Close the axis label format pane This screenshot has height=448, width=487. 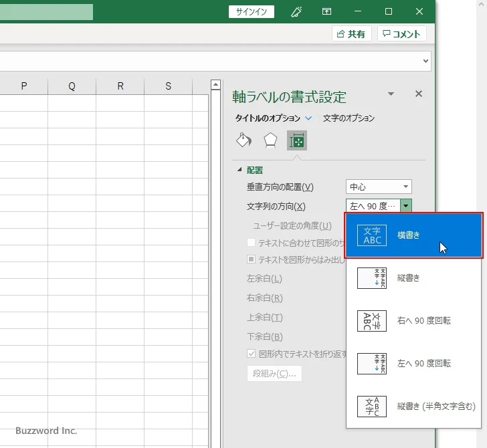419,94
